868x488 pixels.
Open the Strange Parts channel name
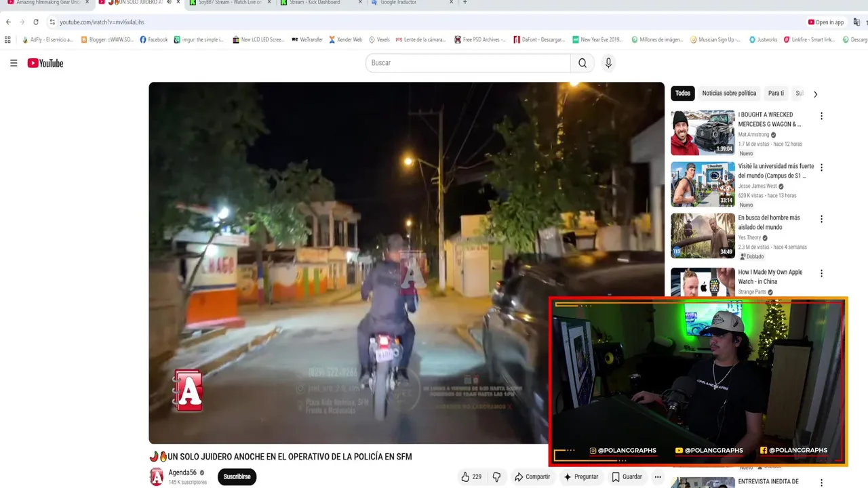(x=752, y=292)
